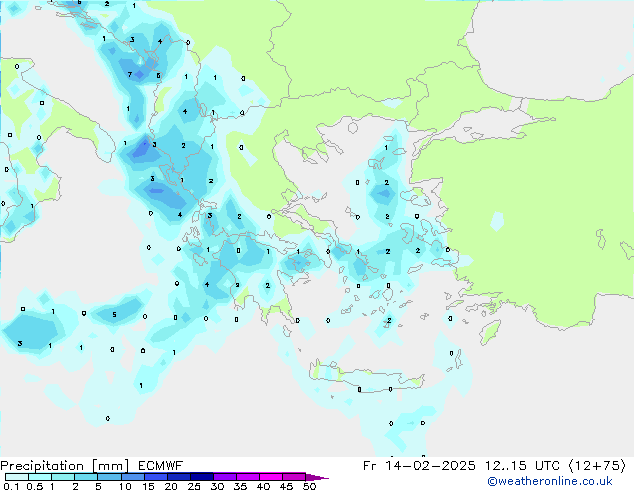The height and width of the screenshot is (490, 634).
Task: Click the 'Precipitation [mm]' title text
Action: [x=65, y=466]
